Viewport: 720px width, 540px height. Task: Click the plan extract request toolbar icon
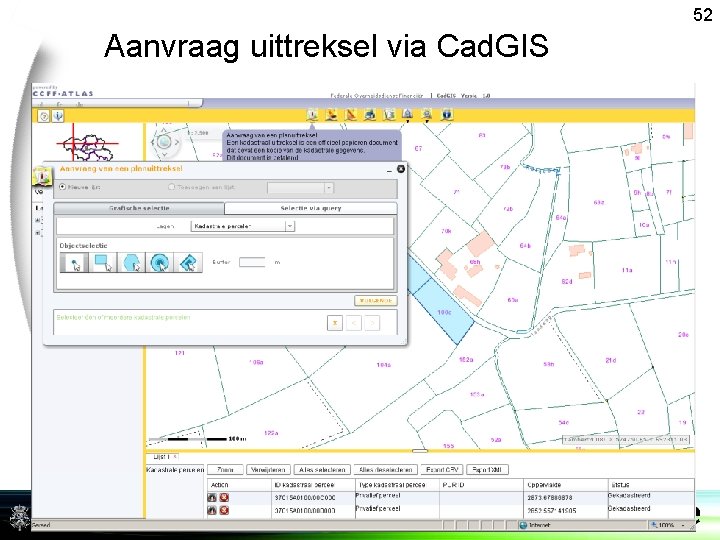coord(312,114)
